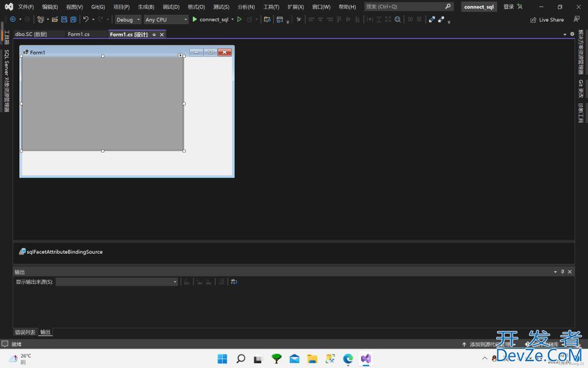Viewport: 588px width, 368px height.
Task: Open the 视图(V) menu
Action: [74, 6]
